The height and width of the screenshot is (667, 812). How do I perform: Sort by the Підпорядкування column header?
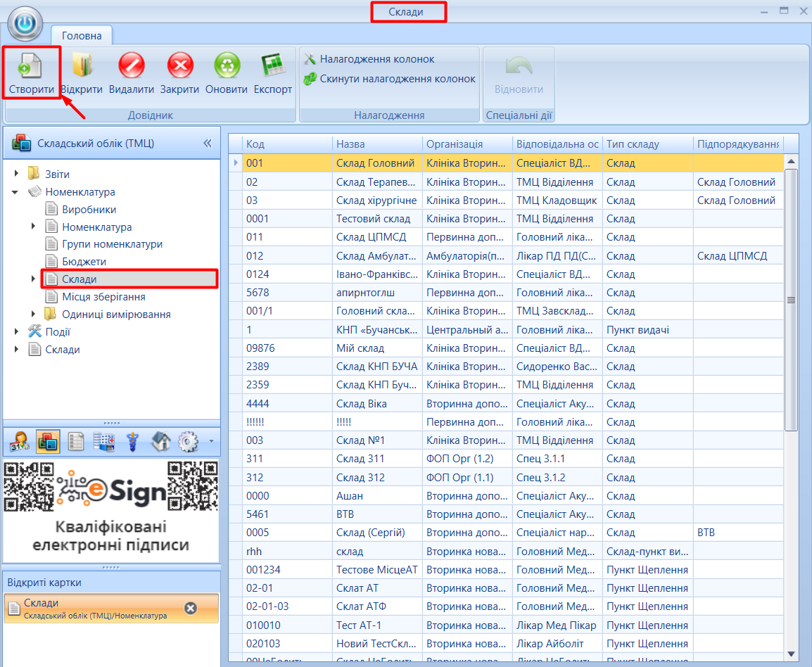point(738,144)
